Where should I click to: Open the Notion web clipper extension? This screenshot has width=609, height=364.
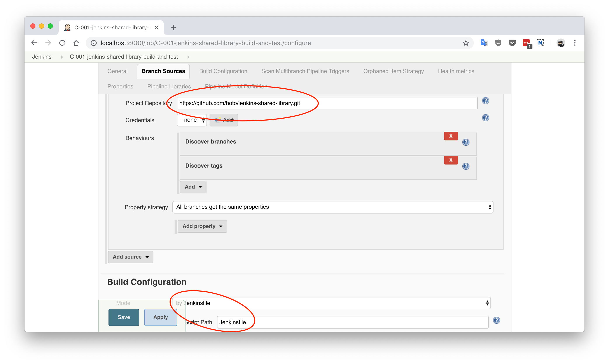(x=540, y=43)
